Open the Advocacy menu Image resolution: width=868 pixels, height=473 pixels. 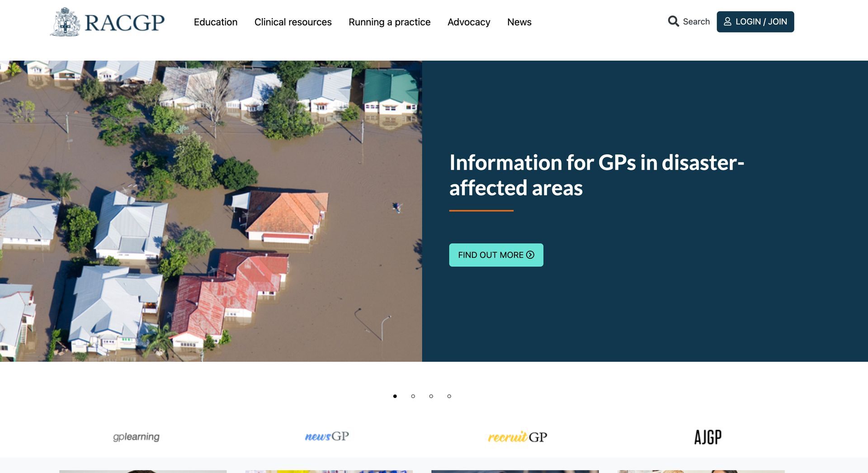[469, 22]
